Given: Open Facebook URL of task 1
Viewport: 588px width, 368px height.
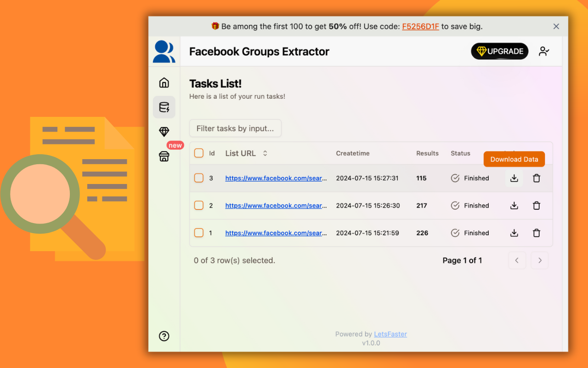Looking at the screenshot, I should tap(276, 233).
